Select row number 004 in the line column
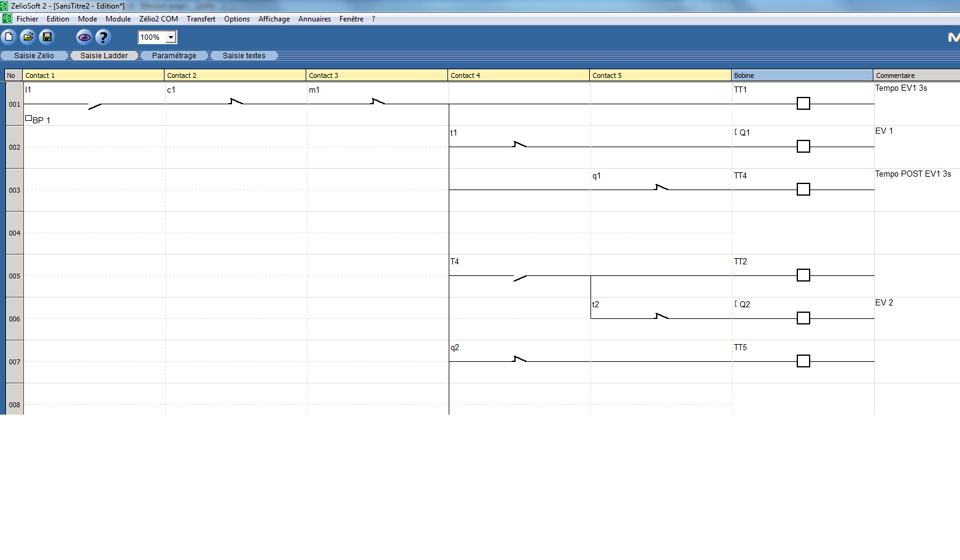960x560 pixels. [15, 233]
